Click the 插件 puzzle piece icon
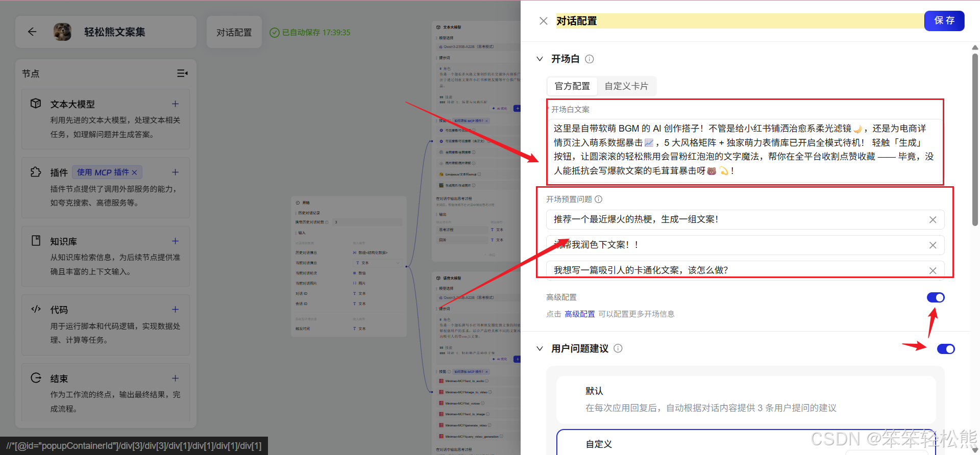Image resolution: width=980 pixels, height=455 pixels. (36, 172)
